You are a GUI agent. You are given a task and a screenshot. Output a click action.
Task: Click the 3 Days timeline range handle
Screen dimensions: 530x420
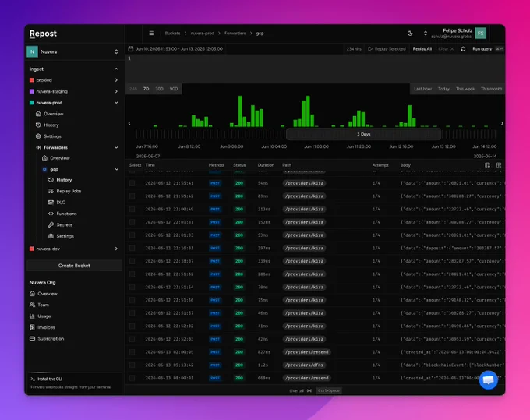click(x=364, y=134)
